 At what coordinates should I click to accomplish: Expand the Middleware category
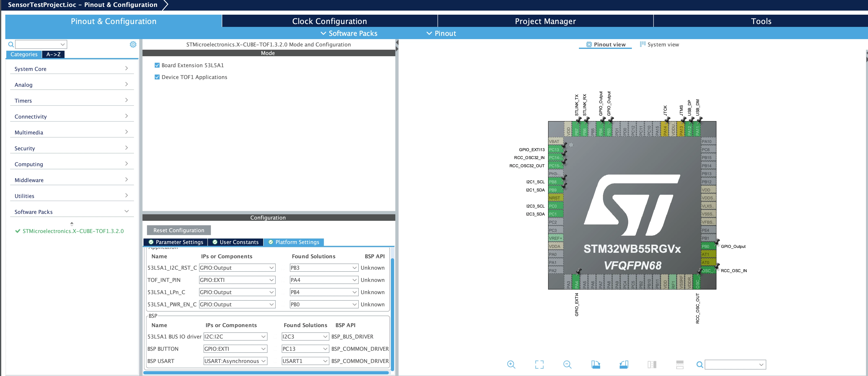(x=72, y=179)
